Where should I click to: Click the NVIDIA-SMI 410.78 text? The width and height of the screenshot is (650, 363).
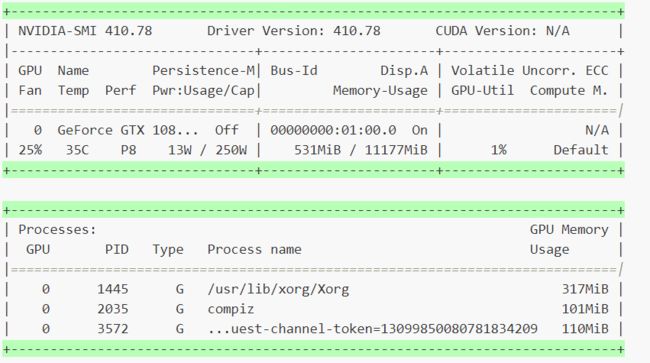[x=85, y=31]
